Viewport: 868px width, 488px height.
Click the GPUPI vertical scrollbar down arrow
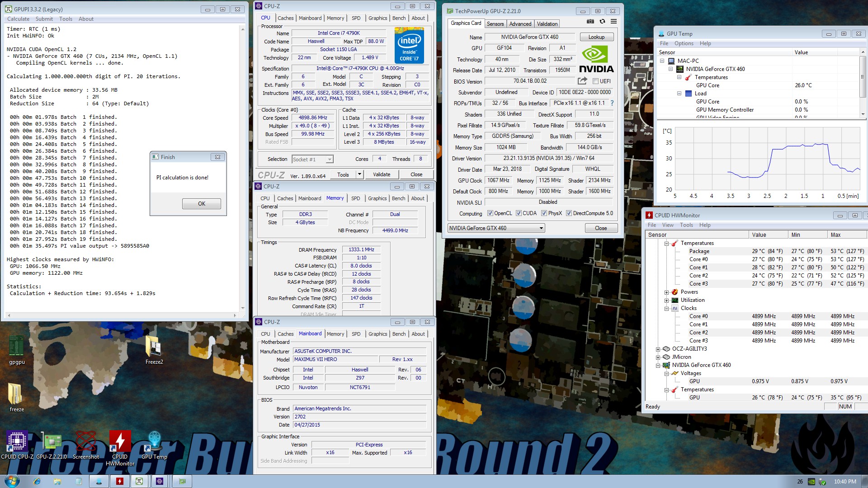243,308
